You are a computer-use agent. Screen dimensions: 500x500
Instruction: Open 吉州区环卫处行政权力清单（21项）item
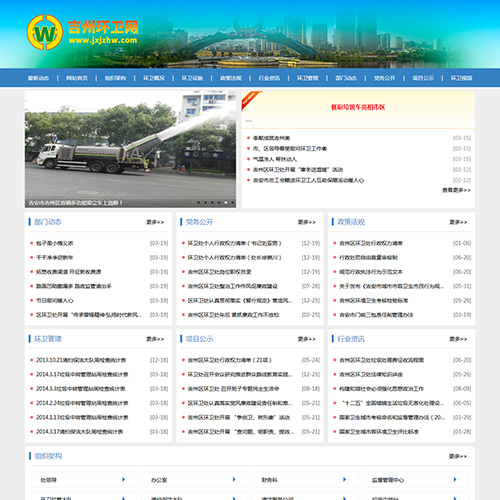[230, 360]
